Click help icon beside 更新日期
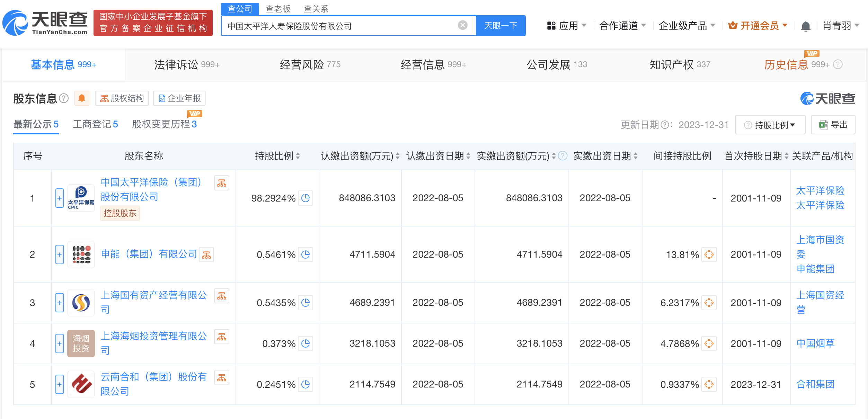Image resolution: width=868 pixels, height=419 pixels. click(664, 125)
